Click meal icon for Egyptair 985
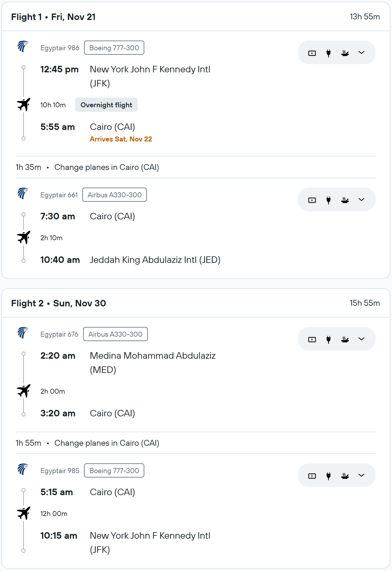Screen dimensions: 392x571 [x=345, y=476]
